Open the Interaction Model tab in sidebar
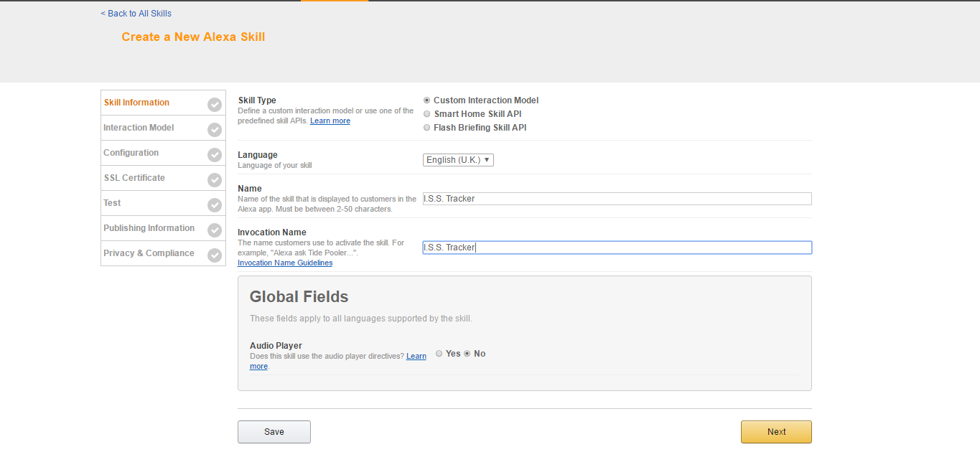980x475 pixels. coord(139,128)
